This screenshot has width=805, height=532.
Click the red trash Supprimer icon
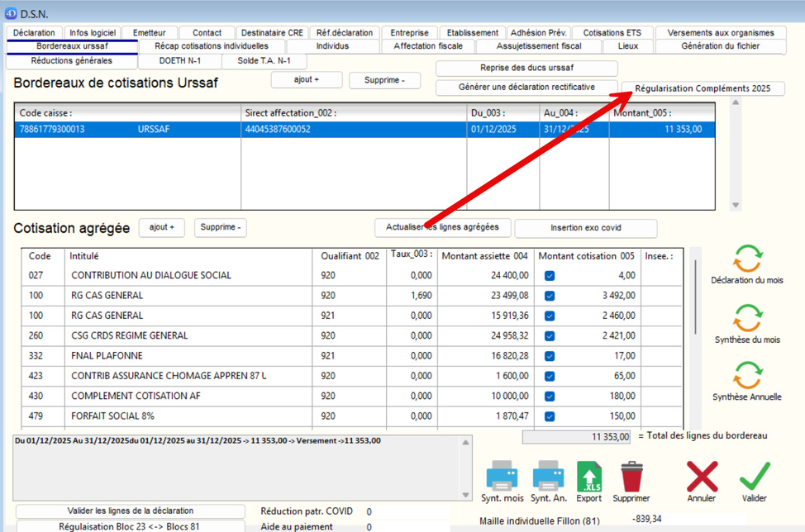[x=631, y=477]
